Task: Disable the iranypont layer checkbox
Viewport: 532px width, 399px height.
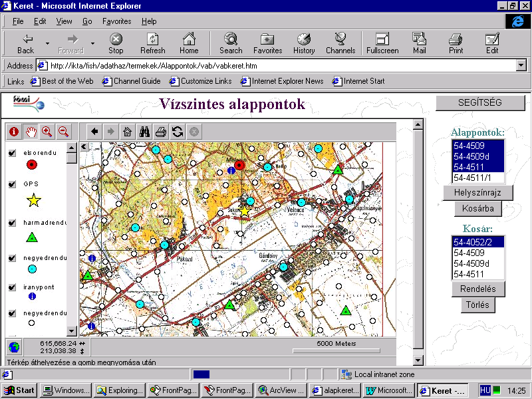Action: tap(12, 287)
